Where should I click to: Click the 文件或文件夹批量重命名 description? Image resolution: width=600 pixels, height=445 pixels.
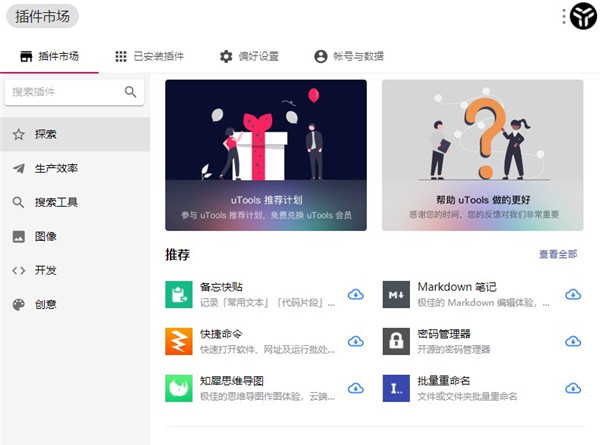(467, 396)
